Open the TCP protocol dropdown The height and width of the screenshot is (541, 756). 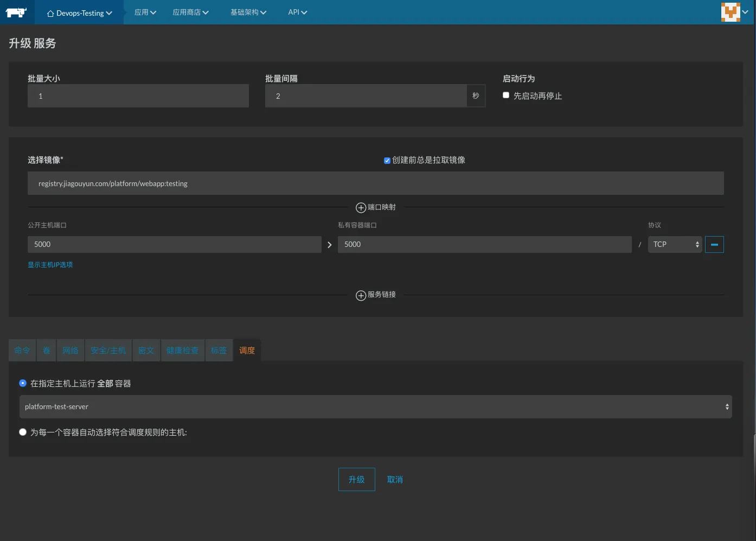coord(675,244)
